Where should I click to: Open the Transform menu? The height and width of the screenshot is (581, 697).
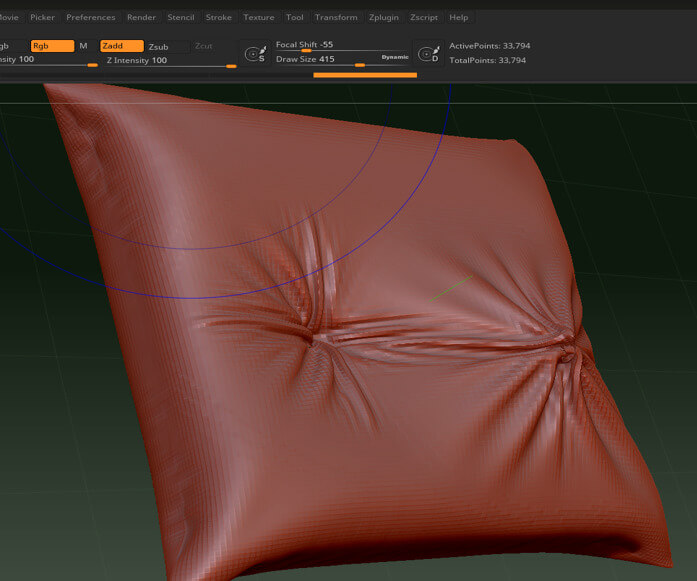(336, 18)
